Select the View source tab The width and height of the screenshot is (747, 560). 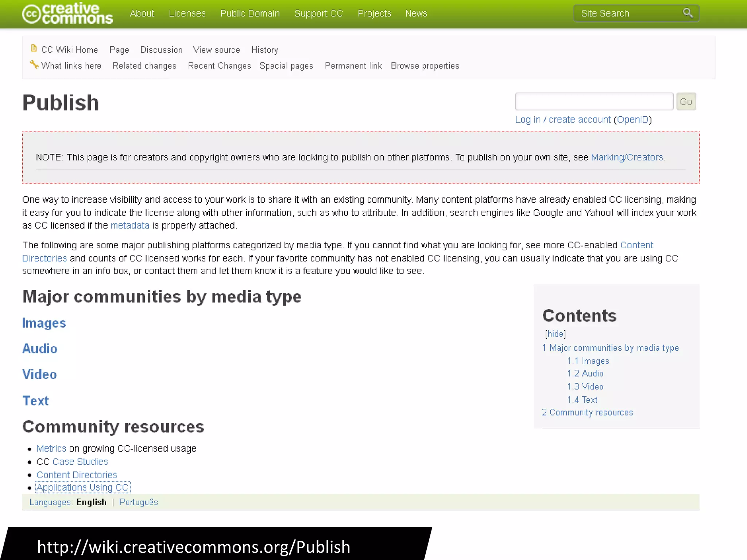[x=217, y=50]
